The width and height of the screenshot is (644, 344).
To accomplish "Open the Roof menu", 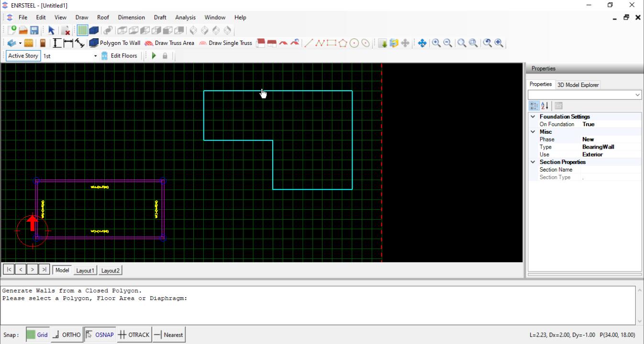I will [x=103, y=17].
